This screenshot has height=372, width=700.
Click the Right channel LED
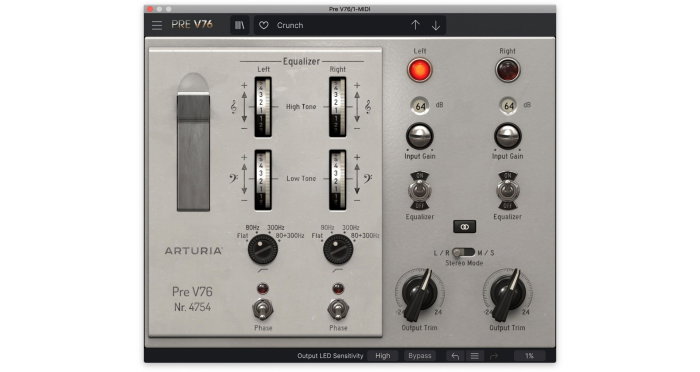[508, 70]
